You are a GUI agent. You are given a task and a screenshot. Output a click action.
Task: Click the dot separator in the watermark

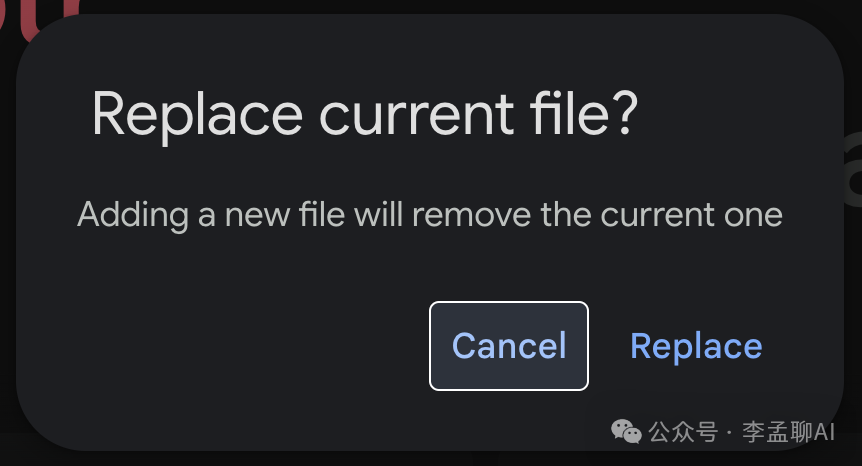pyautogui.click(x=730, y=432)
